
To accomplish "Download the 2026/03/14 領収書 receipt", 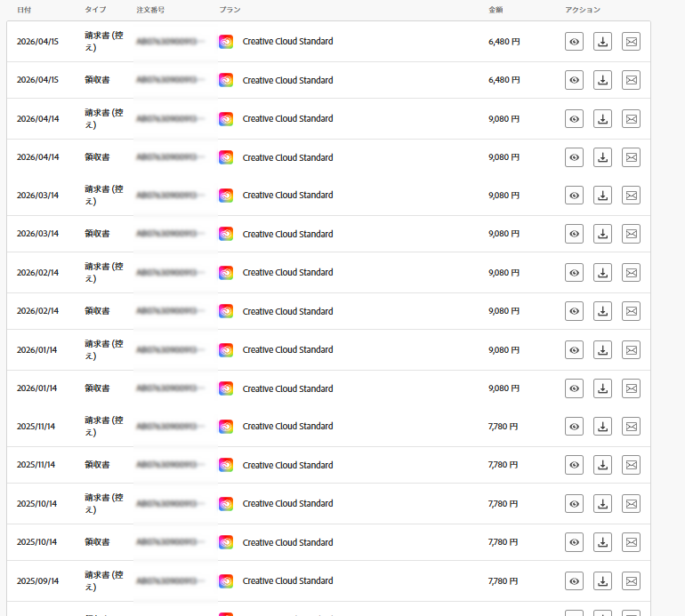I will click(x=602, y=234).
